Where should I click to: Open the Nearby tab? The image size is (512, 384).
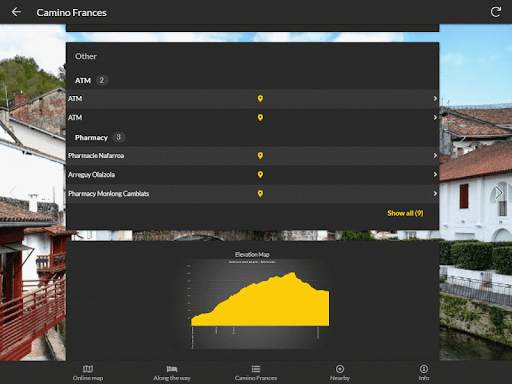(x=340, y=373)
